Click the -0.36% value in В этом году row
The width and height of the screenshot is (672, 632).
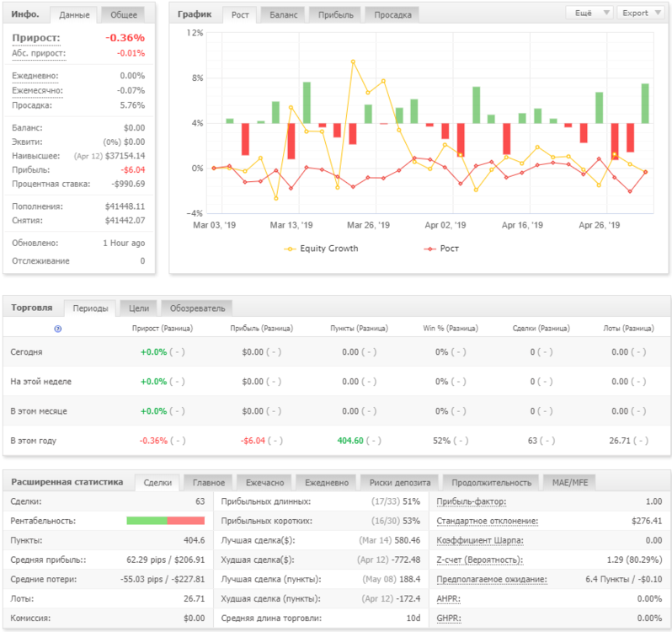click(153, 441)
